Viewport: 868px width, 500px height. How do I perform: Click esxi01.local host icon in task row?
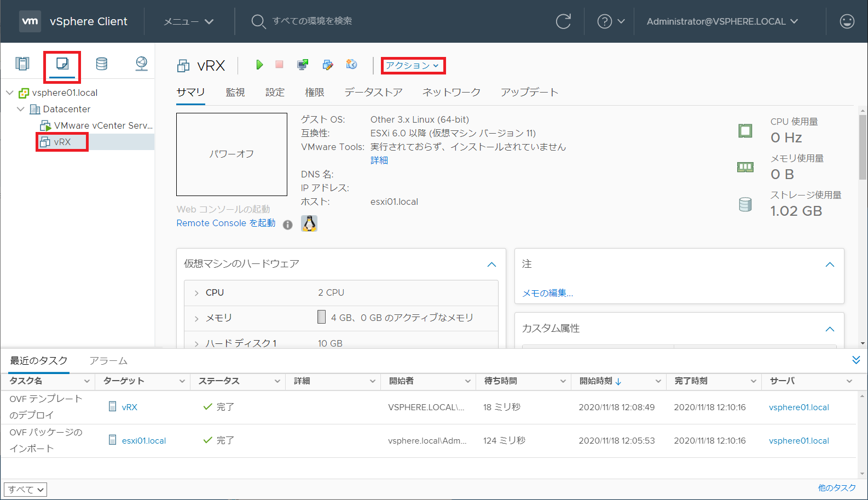click(x=112, y=440)
